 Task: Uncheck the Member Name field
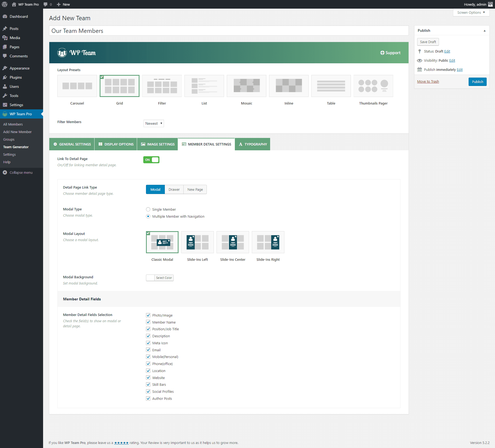coord(148,322)
